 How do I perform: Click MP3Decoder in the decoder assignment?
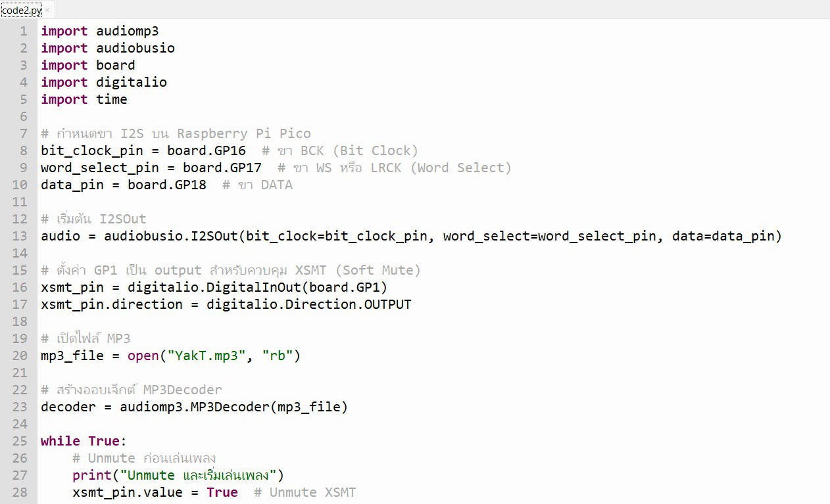(230, 407)
